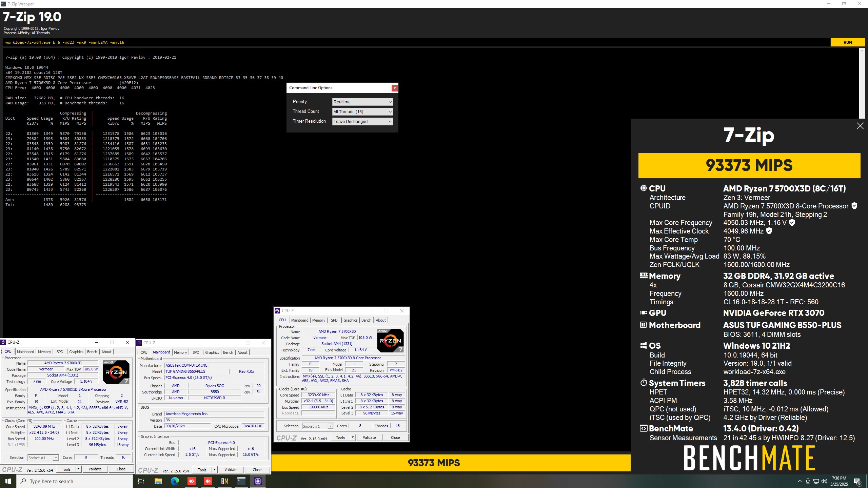Click CPU-Z title icon in middle window

click(139, 343)
